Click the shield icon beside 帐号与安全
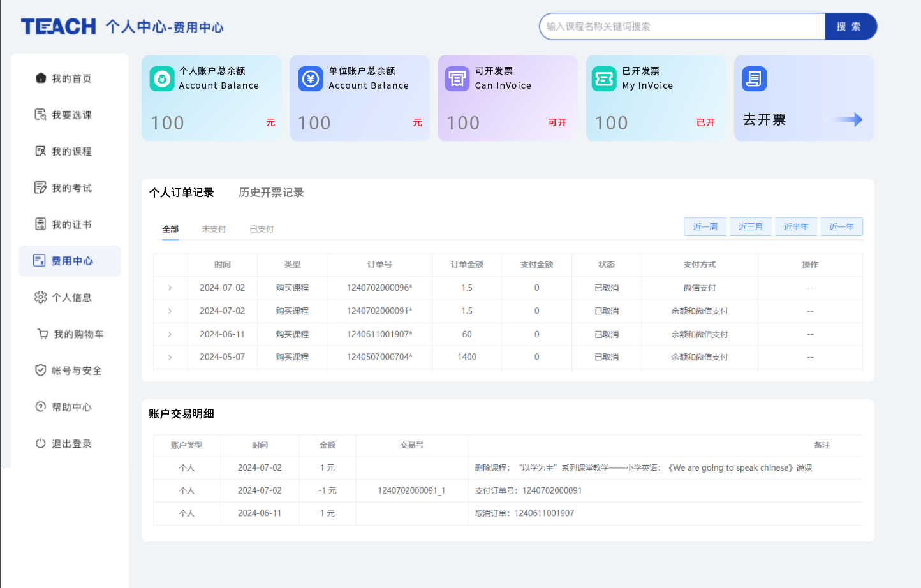 [40, 370]
